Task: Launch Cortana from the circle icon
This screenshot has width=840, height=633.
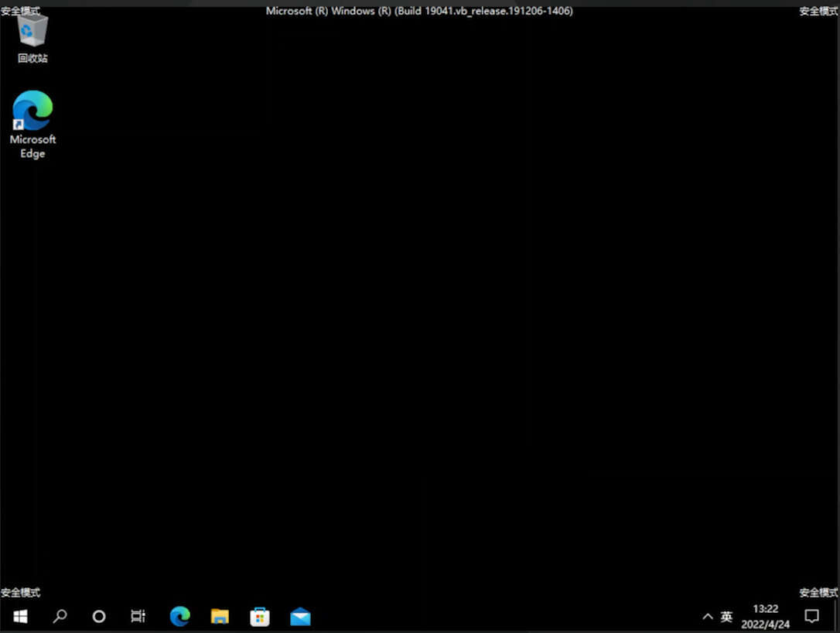Action: pos(99,617)
